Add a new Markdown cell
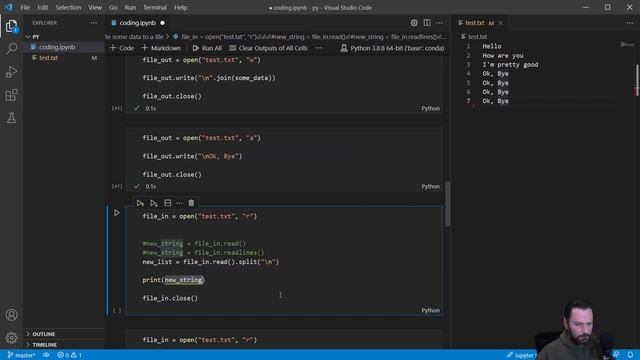The width and height of the screenshot is (640, 360). tap(161, 48)
